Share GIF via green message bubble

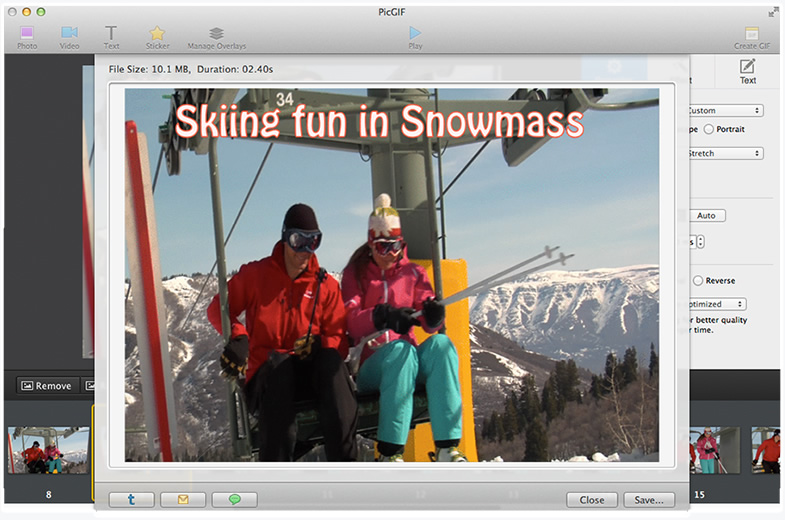point(235,499)
